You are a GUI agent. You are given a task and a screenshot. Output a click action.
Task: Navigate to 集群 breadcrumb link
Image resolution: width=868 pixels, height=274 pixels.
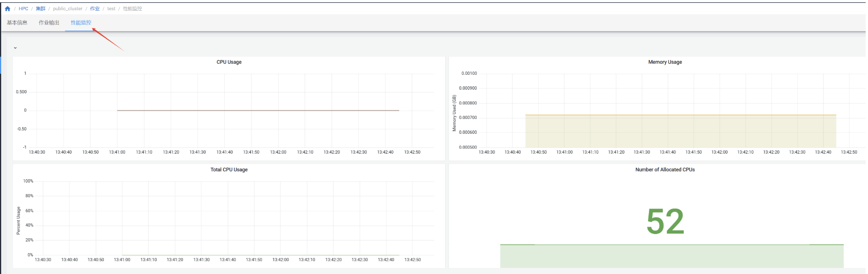(x=40, y=9)
